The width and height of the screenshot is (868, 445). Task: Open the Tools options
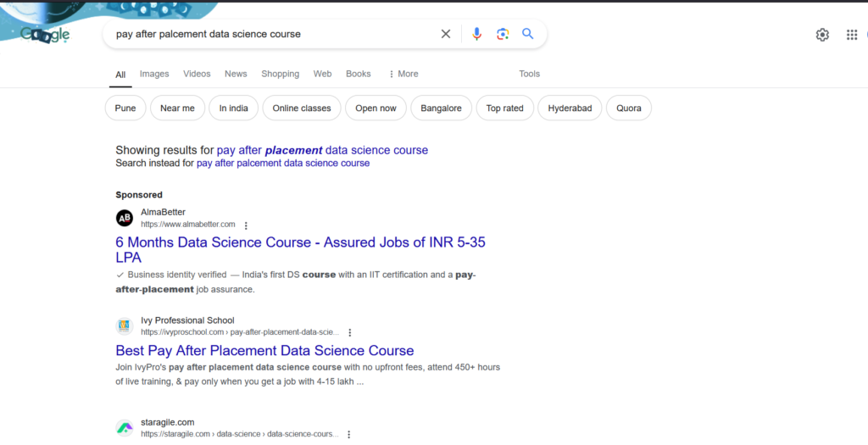529,74
